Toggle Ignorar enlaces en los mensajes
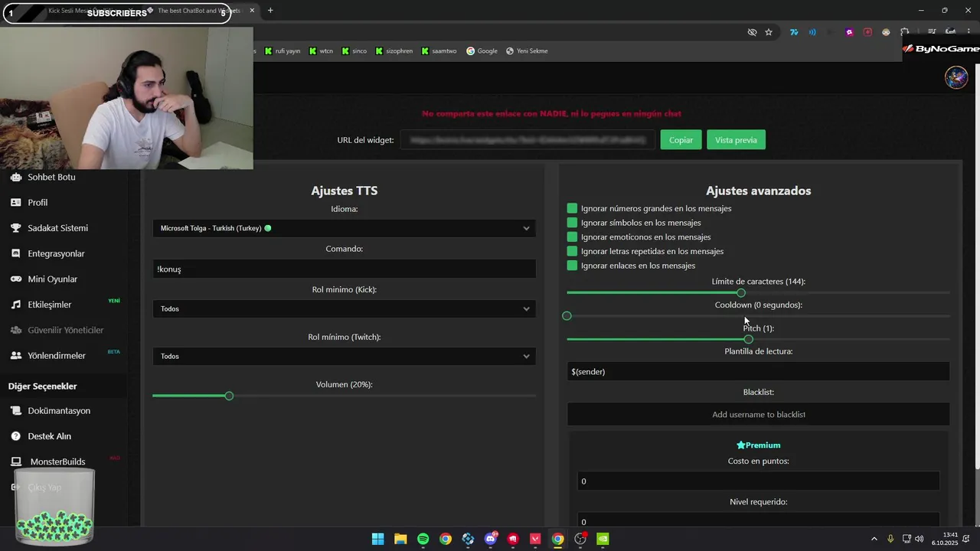This screenshot has height=551, width=980. pos(572,266)
